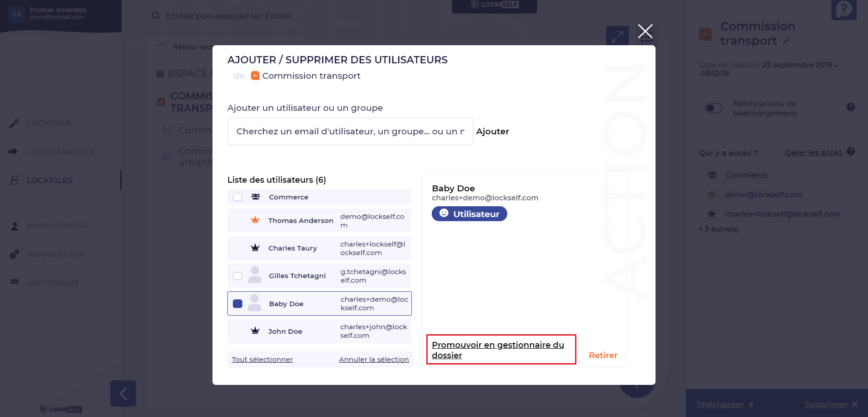The height and width of the screenshot is (417, 868).
Task: Click Tout sélectionner link
Action: pyautogui.click(x=262, y=360)
